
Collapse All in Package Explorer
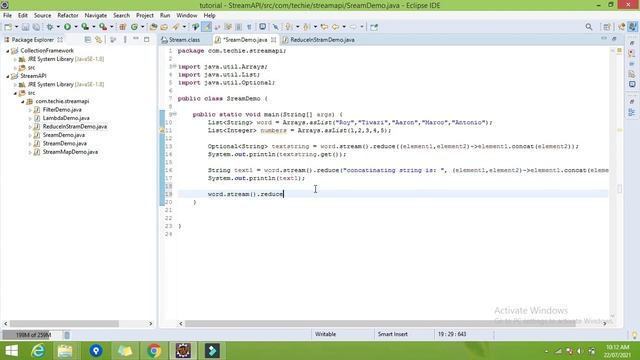[x=87, y=40]
